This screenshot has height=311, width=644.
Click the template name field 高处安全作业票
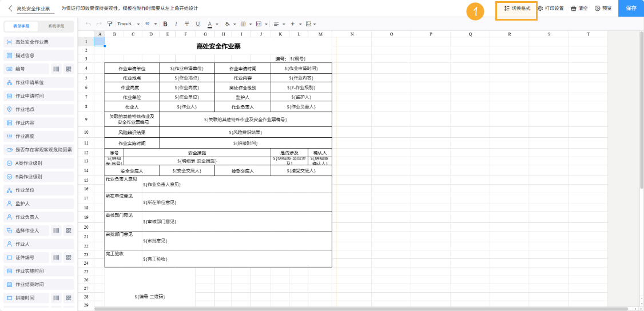[35, 8]
